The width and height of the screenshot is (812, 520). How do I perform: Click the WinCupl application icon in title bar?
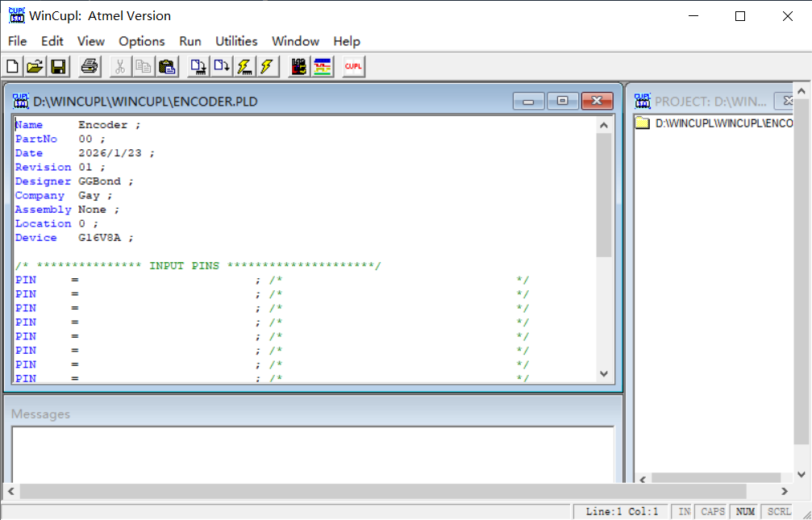click(17, 15)
